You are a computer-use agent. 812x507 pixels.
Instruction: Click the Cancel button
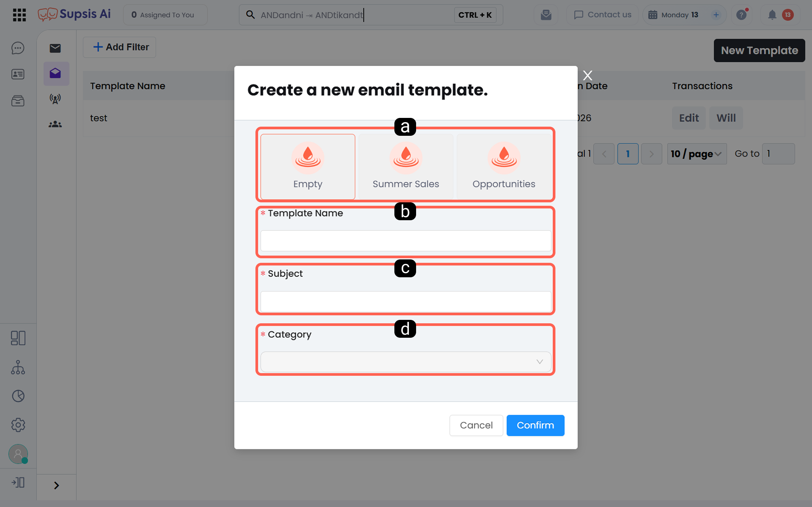coord(476,425)
